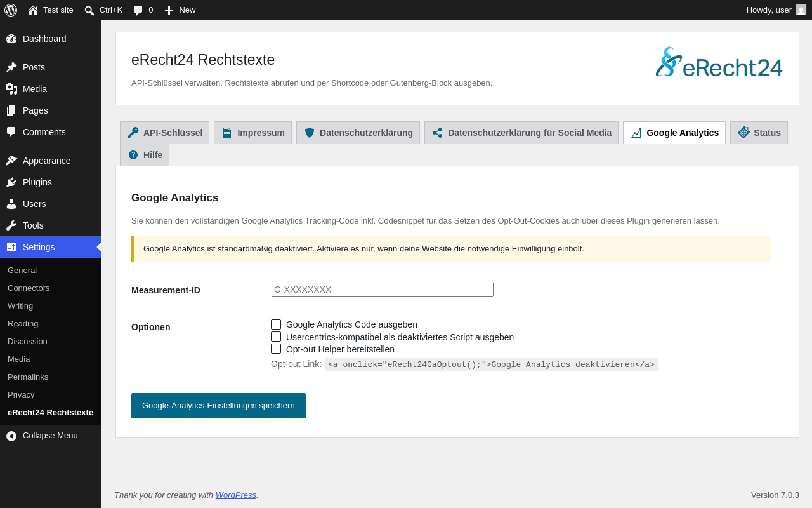Open Test site home icon
The image size is (812, 508).
(33, 10)
